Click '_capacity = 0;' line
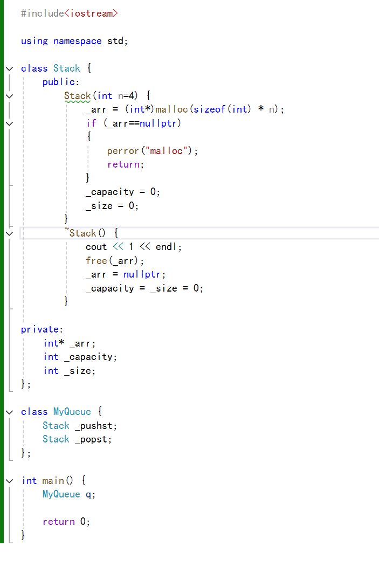The image size is (379, 588). click(x=123, y=192)
